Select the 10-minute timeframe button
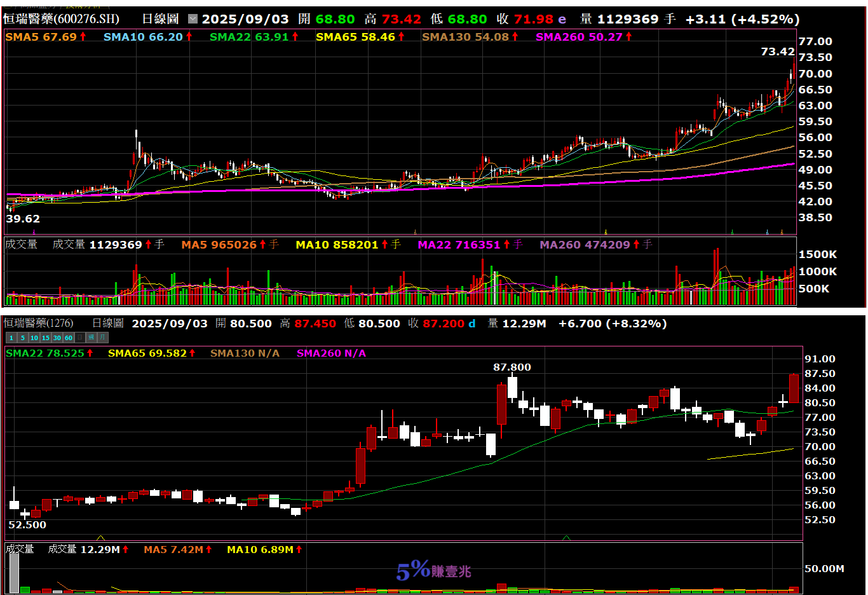 point(34,338)
